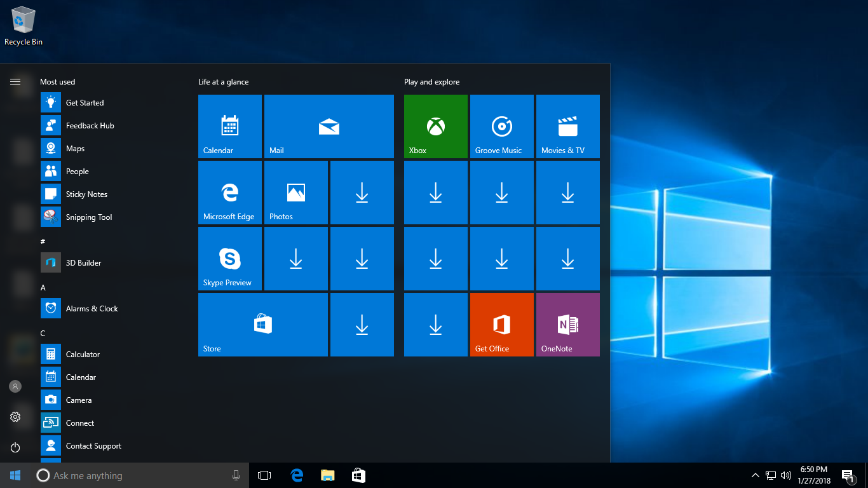
Task: Open the Store tile
Action: [x=263, y=325]
